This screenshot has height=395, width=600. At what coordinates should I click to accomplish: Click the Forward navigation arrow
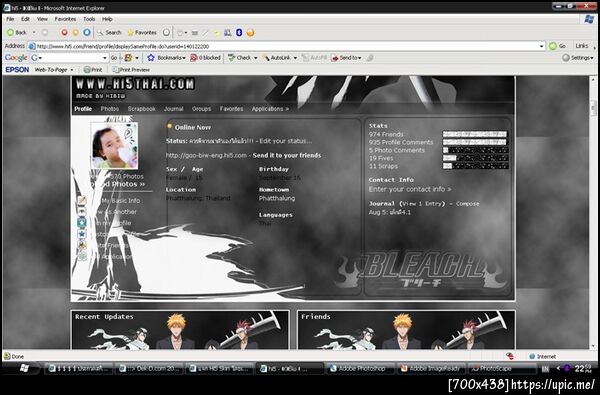click(45, 33)
